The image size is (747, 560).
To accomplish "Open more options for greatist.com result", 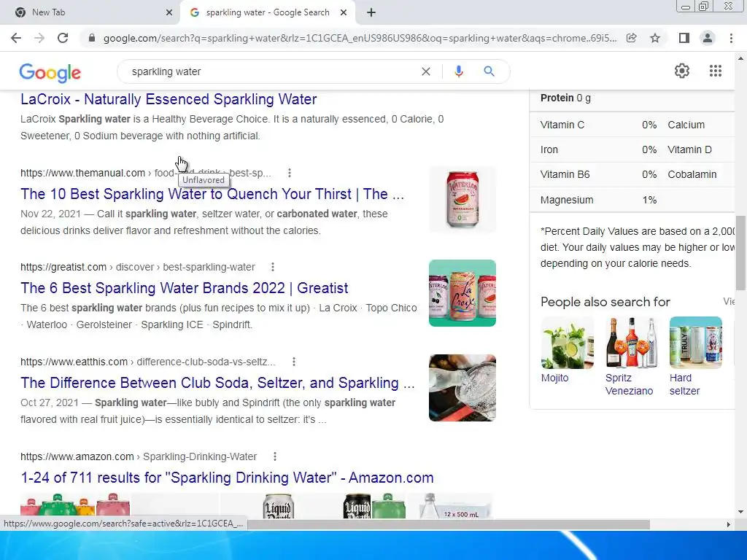I will tap(273, 267).
